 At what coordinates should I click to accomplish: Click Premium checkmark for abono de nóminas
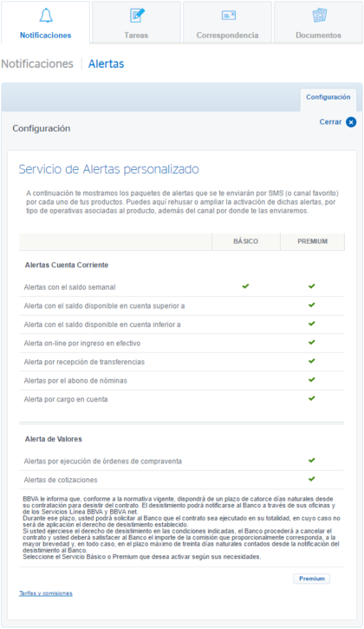click(311, 379)
